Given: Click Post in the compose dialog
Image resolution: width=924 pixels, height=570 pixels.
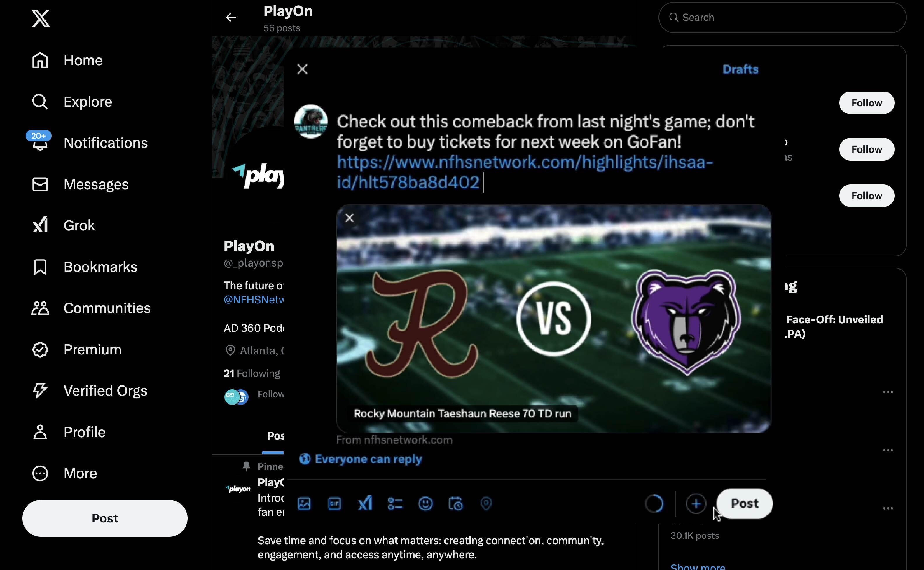Looking at the screenshot, I should [x=744, y=503].
